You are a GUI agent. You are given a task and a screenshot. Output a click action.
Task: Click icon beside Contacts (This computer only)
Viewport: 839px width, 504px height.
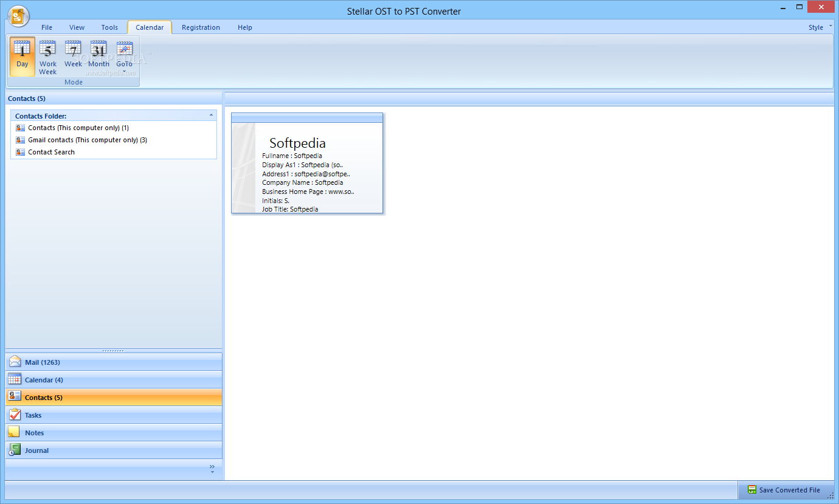pyautogui.click(x=21, y=128)
